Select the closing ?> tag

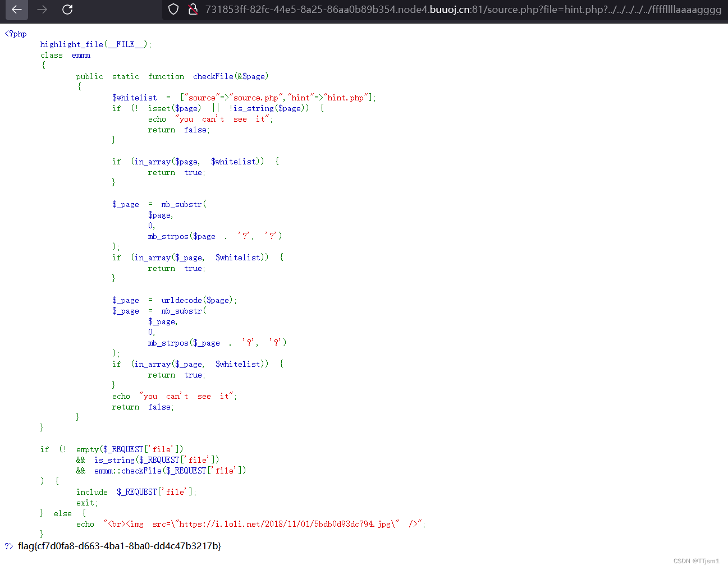coord(8,546)
